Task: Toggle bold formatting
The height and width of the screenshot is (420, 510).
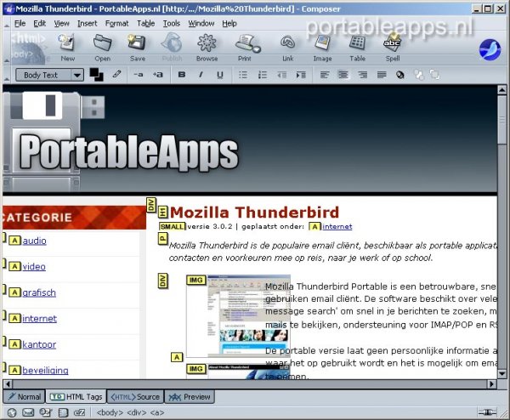Action: click(x=182, y=75)
